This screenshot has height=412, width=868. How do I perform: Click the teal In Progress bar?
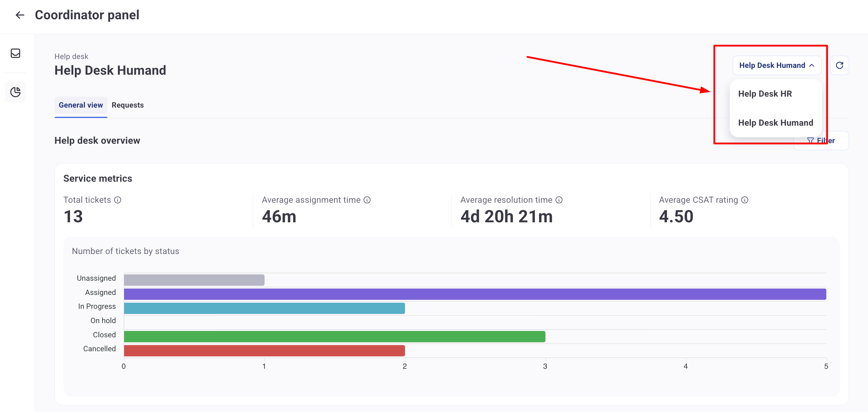point(264,308)
